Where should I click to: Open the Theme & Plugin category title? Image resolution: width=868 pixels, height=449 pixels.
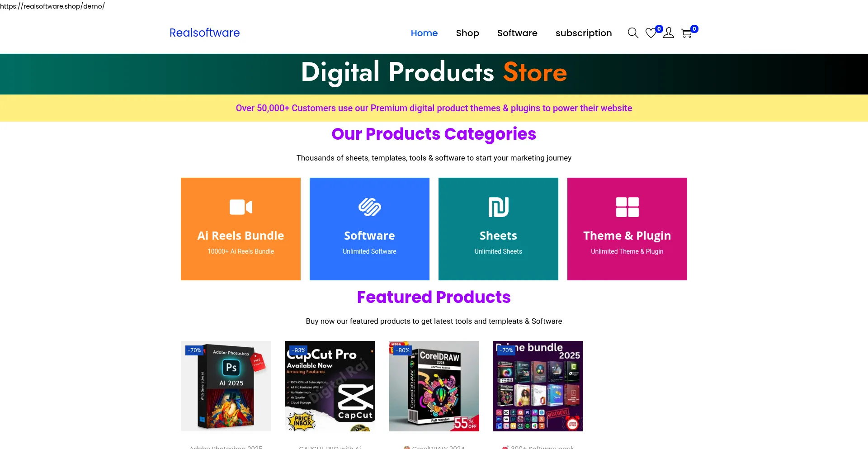[627, 236]
